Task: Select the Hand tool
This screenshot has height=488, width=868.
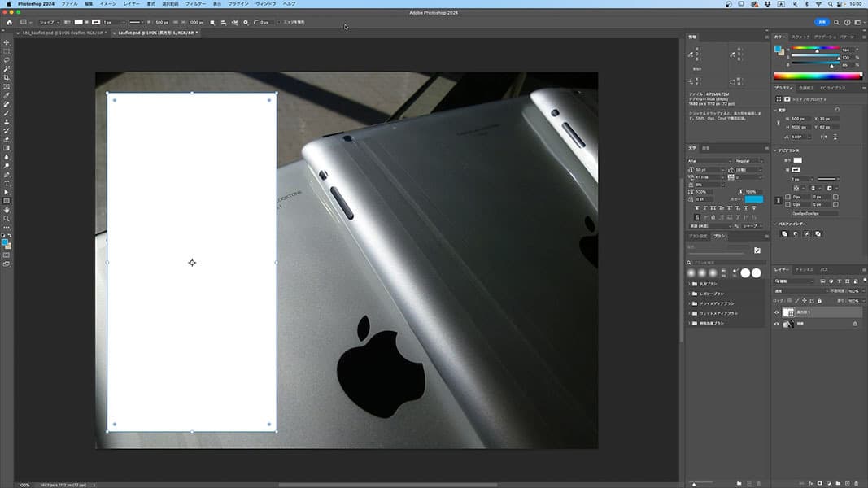Action: [x=7, y=210]
